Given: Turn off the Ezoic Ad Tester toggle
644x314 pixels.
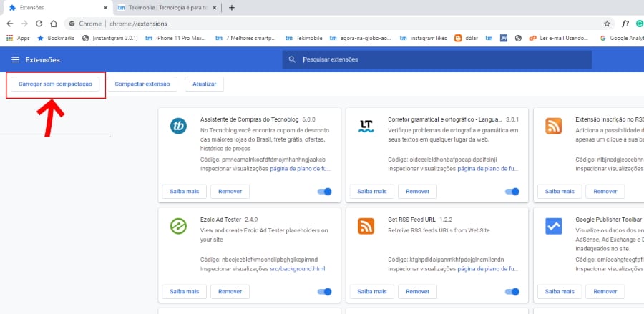Looking at the screenshot, I should click(324, 291).
